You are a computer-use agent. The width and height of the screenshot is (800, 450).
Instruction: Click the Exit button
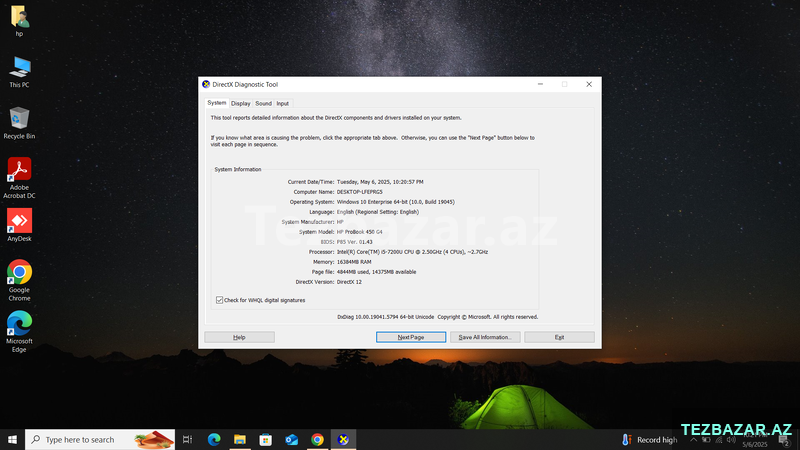pos(559,337)
